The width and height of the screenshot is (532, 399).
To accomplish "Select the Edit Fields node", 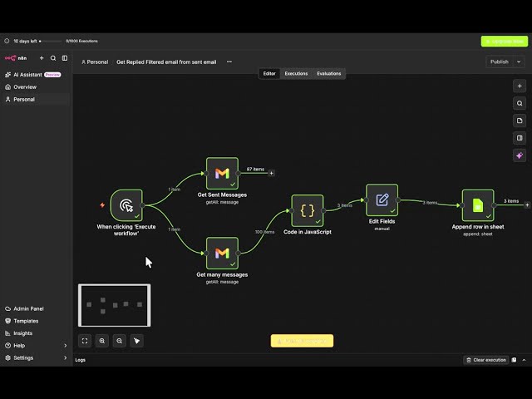I will (x=382, y=199).
